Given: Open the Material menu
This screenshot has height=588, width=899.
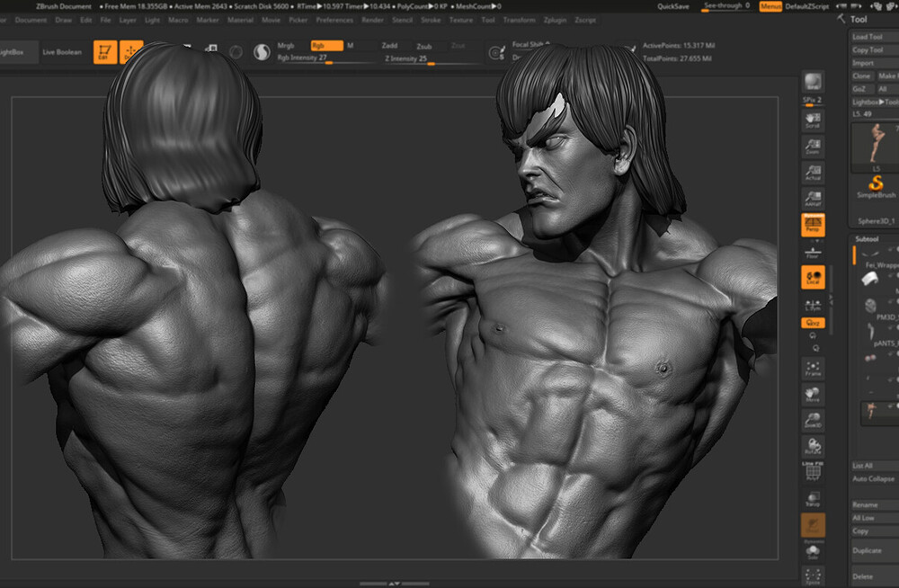Looking at the screenshot, I should (240, 20).
